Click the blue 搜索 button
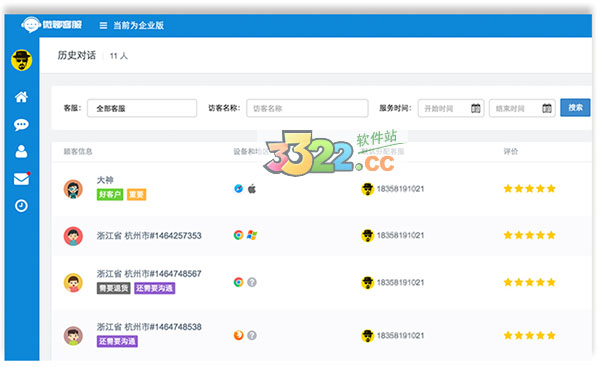Image resolution: width=600 pixels, height=367 pixels. pyautogui.click(x=575, y=108)
